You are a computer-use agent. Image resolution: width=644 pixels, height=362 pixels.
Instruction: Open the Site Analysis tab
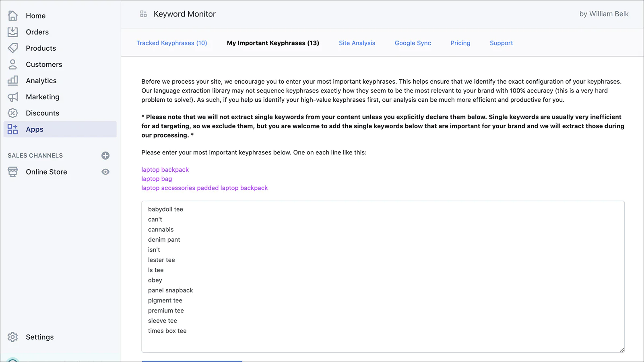click(x=357, y=43)
